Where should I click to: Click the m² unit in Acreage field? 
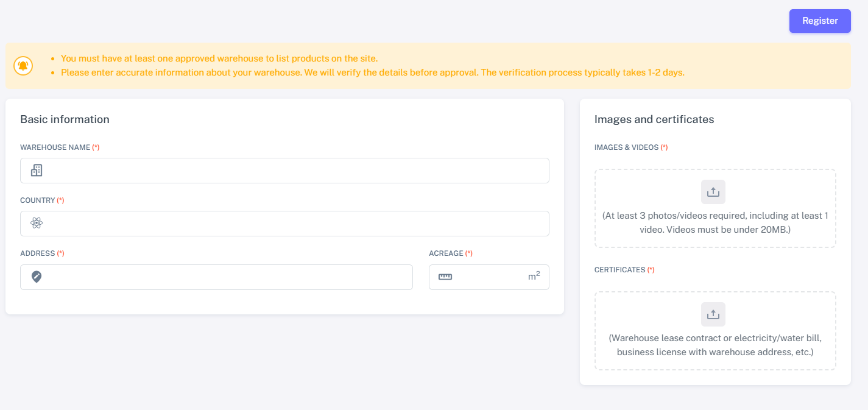[x=534, y=277]
